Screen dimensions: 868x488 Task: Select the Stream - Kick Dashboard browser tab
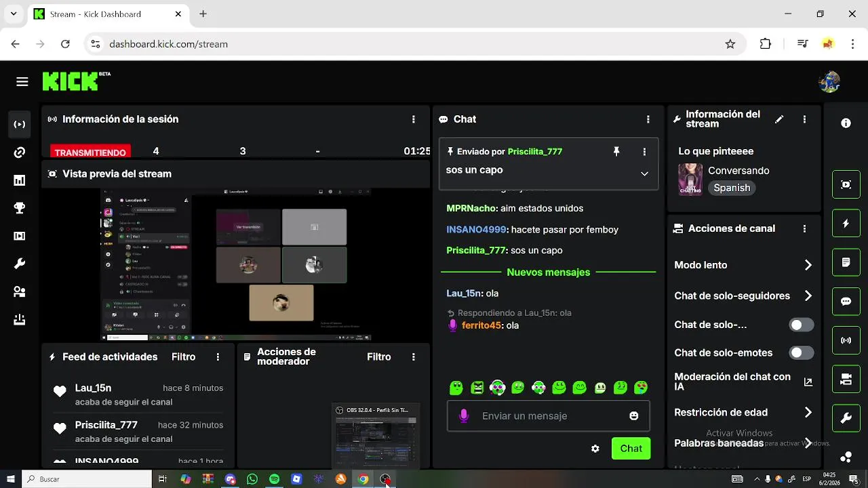(x=108, y=14)
